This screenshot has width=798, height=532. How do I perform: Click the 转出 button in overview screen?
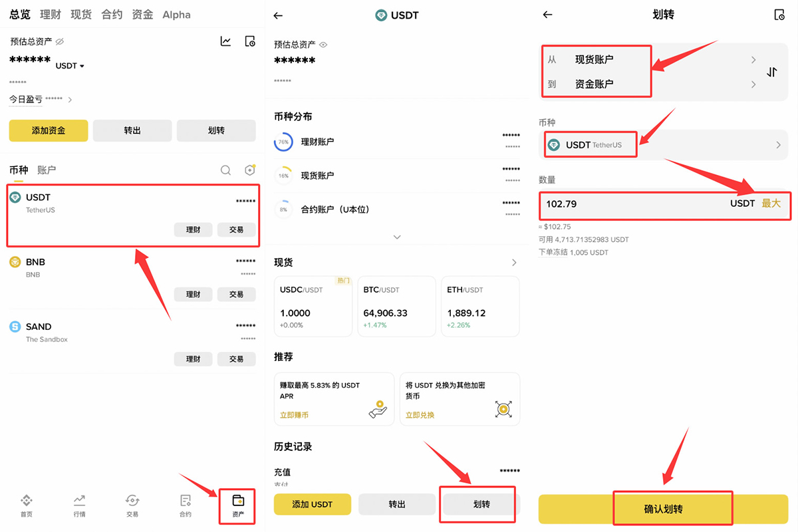132,131
